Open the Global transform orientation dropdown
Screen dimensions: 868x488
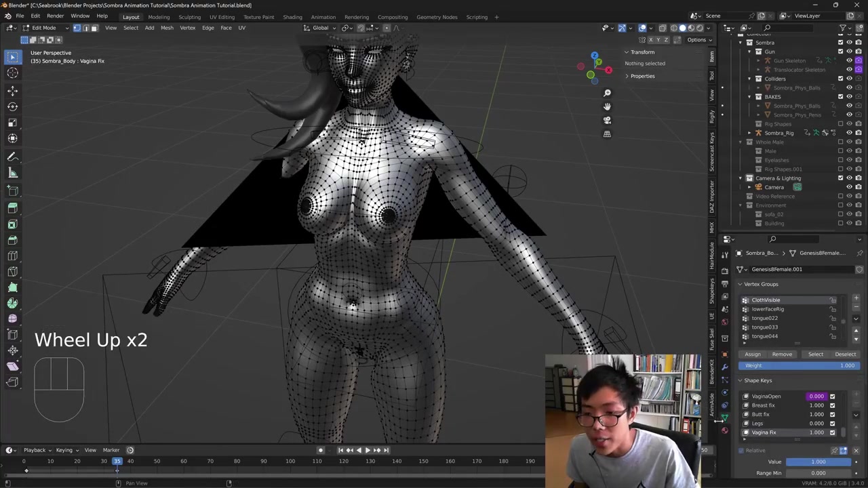[320, 28]
